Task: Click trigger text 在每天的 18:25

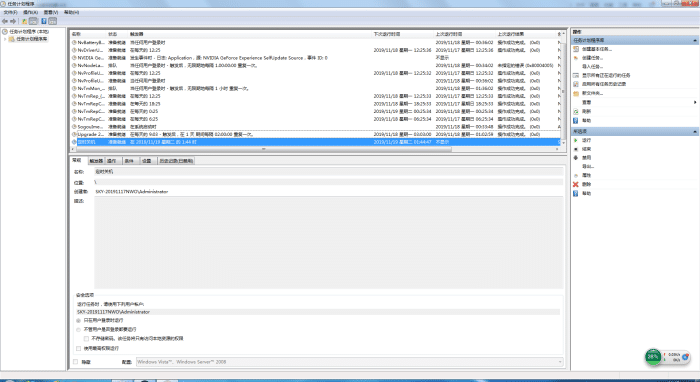Action: [x=144, y=104]
